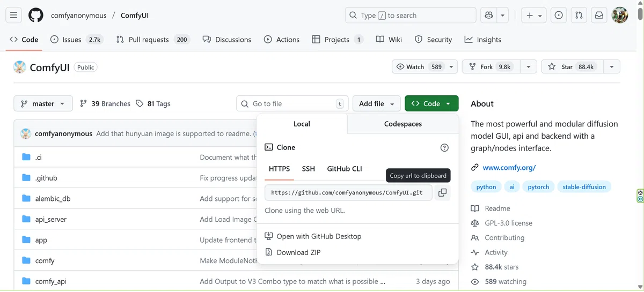Copy clone URL with clipboard icon
Screen dimensions: 644x292
[442, 193]
